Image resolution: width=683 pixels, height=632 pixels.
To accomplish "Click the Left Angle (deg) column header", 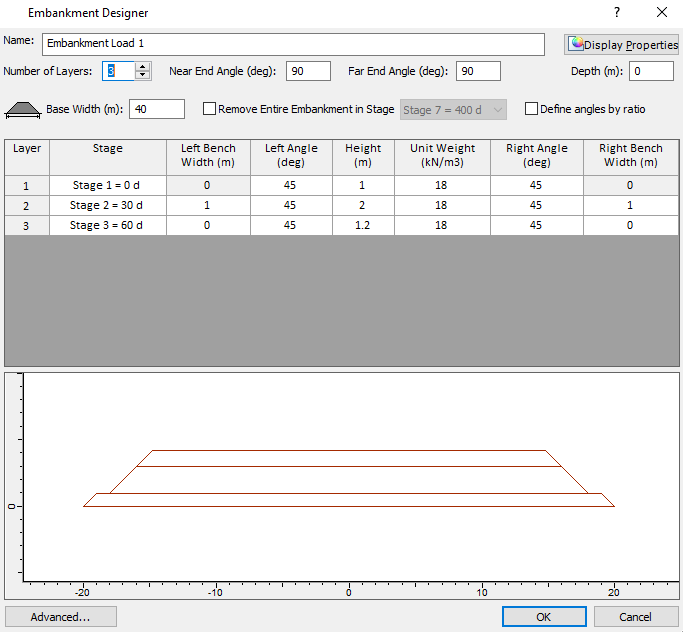I will 291,157.
